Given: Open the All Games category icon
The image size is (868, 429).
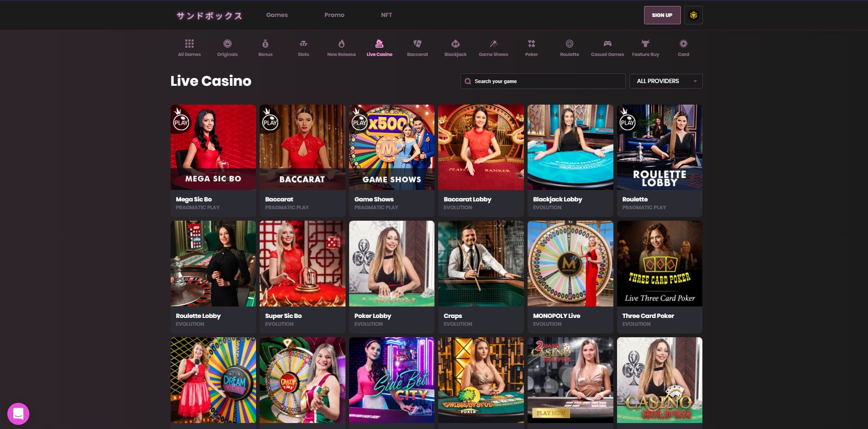Looking at the screenshot, I should [189, 44].
